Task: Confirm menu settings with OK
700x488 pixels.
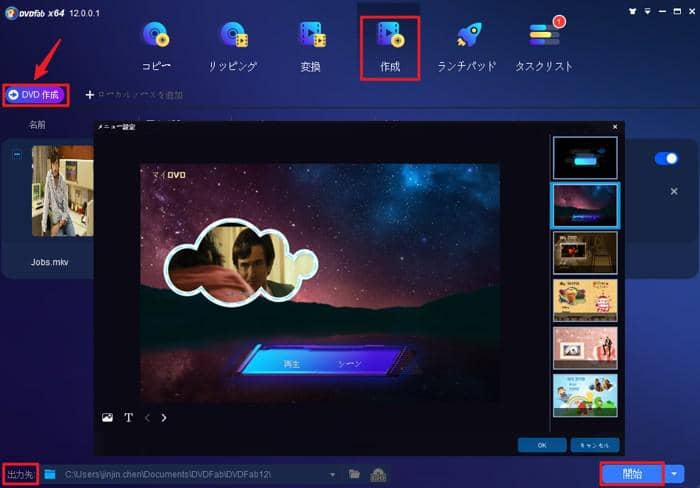Action: [542, 445]
